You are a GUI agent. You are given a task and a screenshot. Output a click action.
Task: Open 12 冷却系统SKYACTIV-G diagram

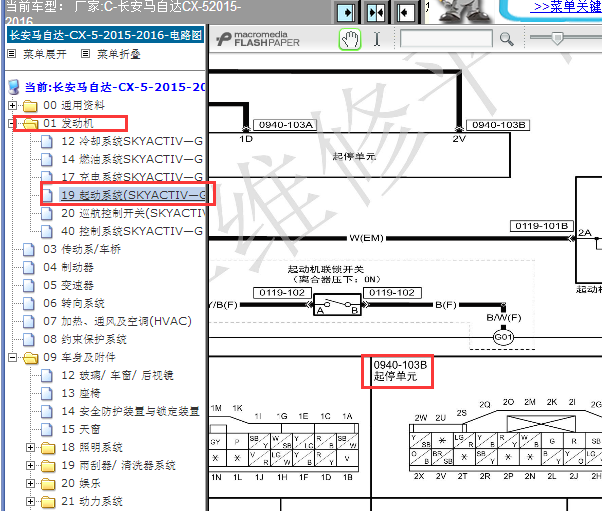[132, 141]
